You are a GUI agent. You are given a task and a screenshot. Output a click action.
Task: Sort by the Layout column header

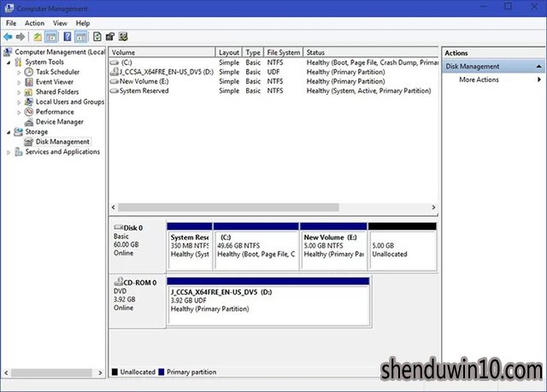point(229,52)
